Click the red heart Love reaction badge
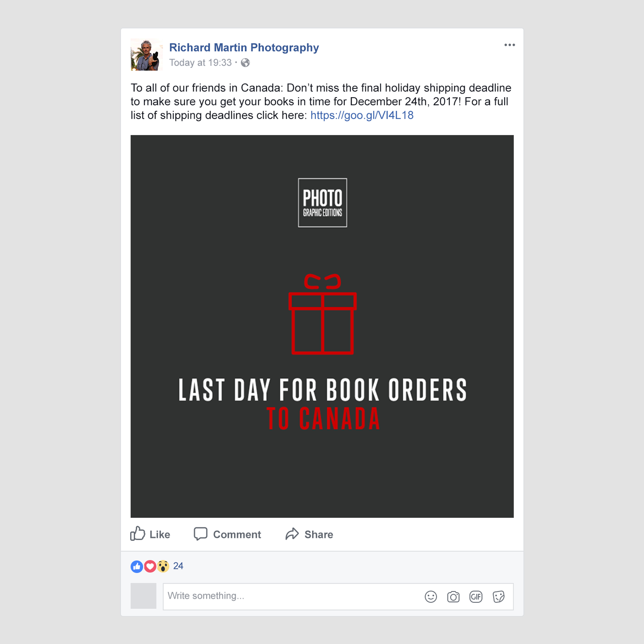 coord(150,566)
